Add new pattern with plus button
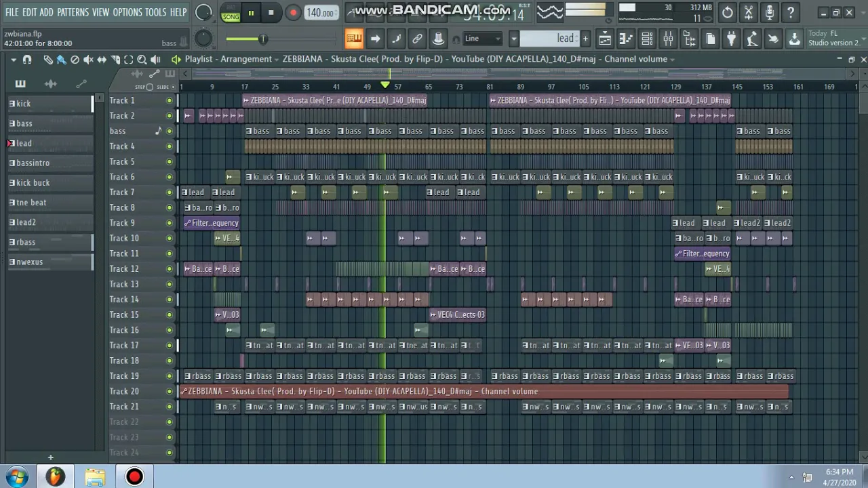Screen dimensions: 868x488 point(585,39)
